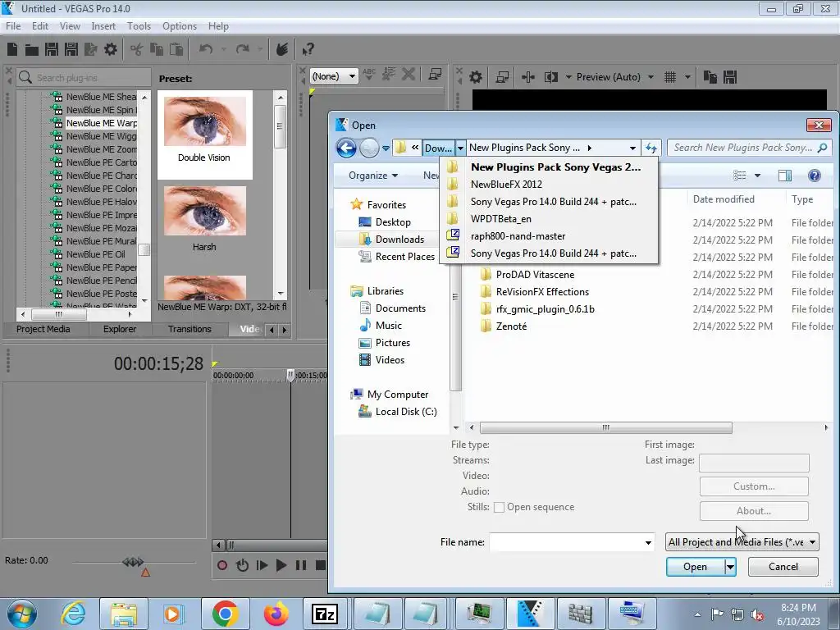
Task: Open the Insert menu
Action: pyautogui.click(x=103, y=26)
